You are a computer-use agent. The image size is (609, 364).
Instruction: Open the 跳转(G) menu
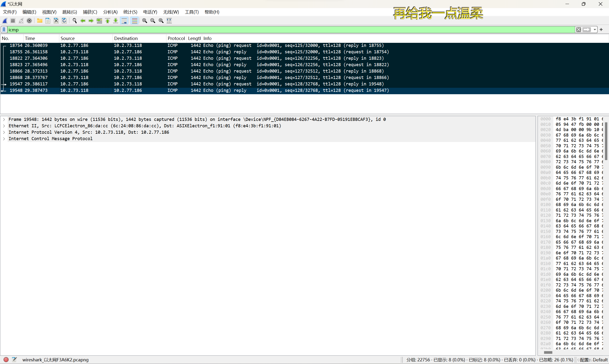pos(70,12)
